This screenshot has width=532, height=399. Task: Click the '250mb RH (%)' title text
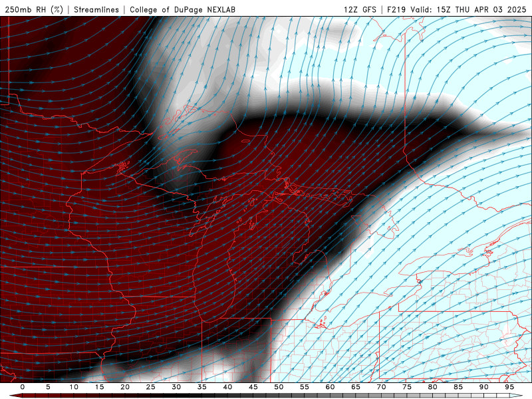[x=34, y=9]
